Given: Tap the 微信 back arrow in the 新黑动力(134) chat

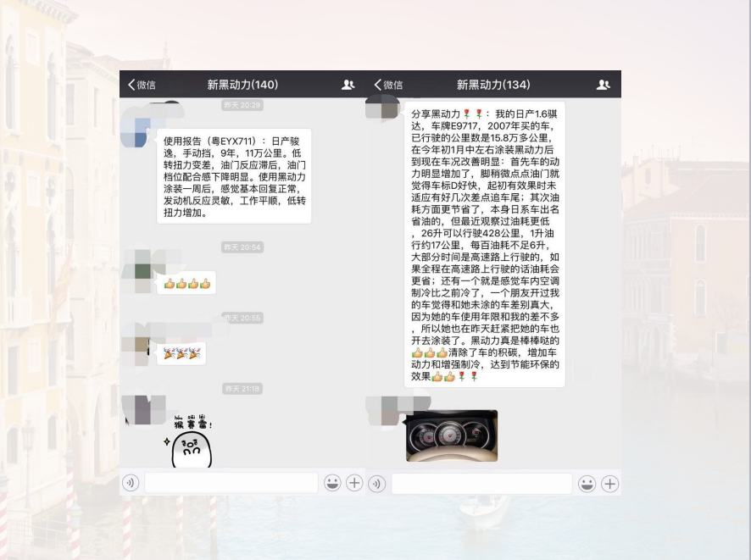Looking at the screenshot, I should click(388, 85).
